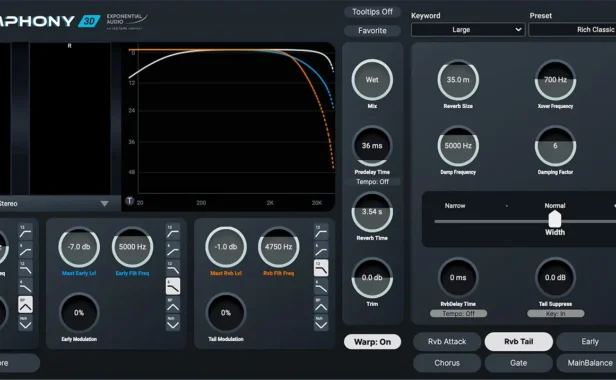Toggle the Warp: On button
The width and height of the screenshot is (616, 380).
[372, 342]
